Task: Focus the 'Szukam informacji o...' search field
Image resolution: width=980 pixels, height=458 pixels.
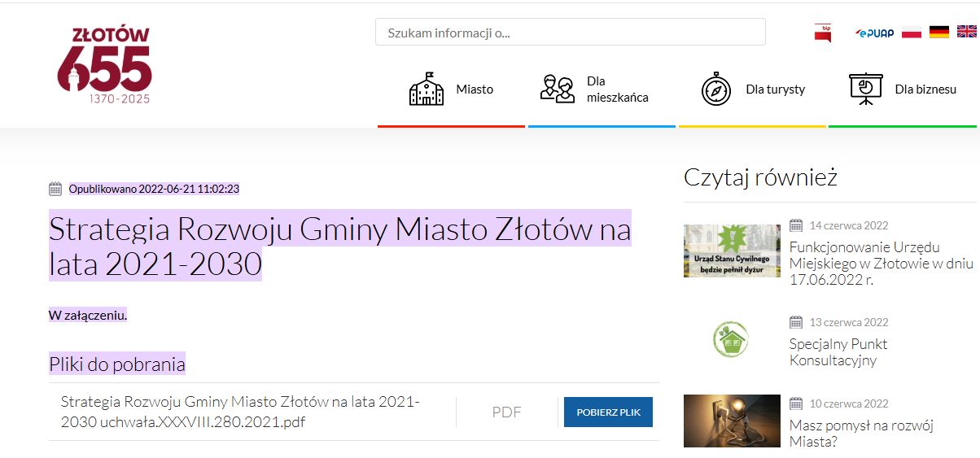Action: [x=570, y=33]
